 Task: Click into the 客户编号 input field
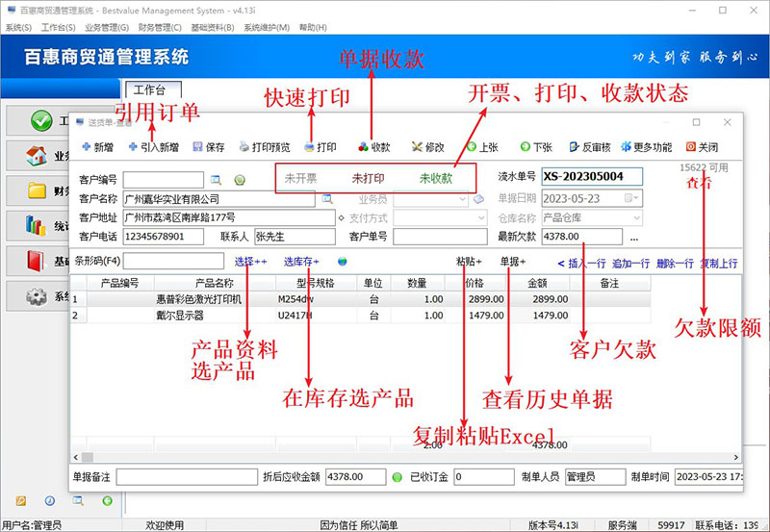163,180
